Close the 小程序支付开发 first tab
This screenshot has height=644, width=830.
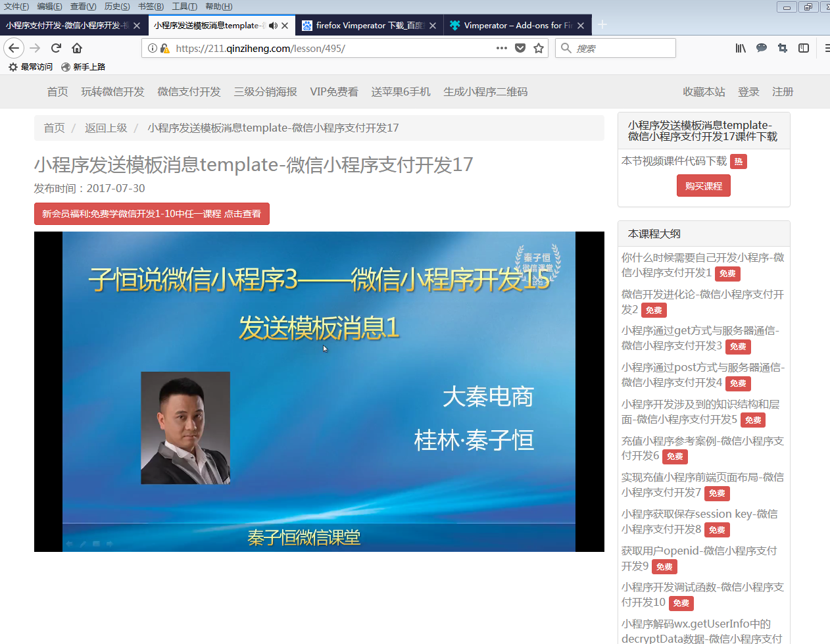coord(137,26)
